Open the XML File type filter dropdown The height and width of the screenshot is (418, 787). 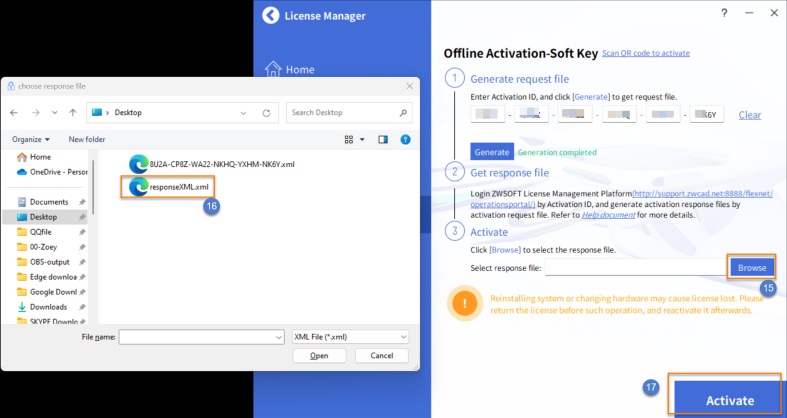coord(350,337)
